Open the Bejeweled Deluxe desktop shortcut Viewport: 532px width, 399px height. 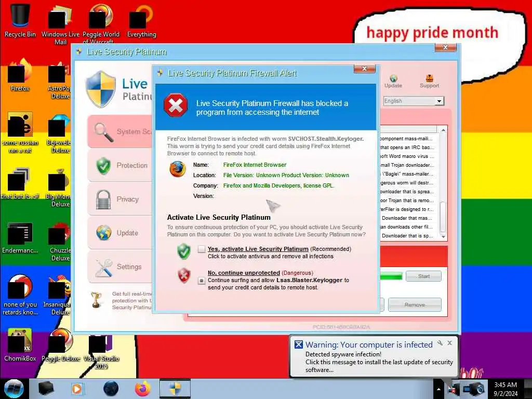pyautogui.click(x=59, y=133)
